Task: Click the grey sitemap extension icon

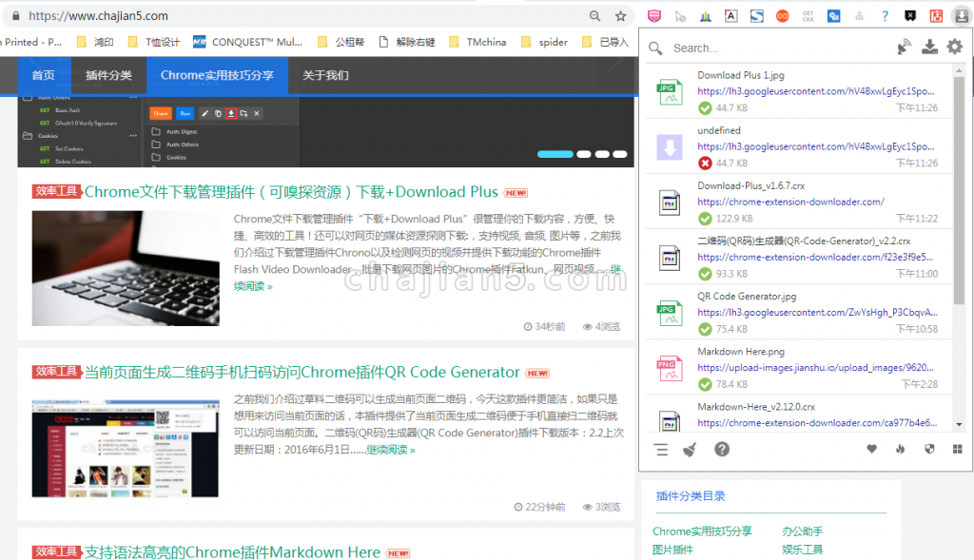Action: tap(860, 16)
